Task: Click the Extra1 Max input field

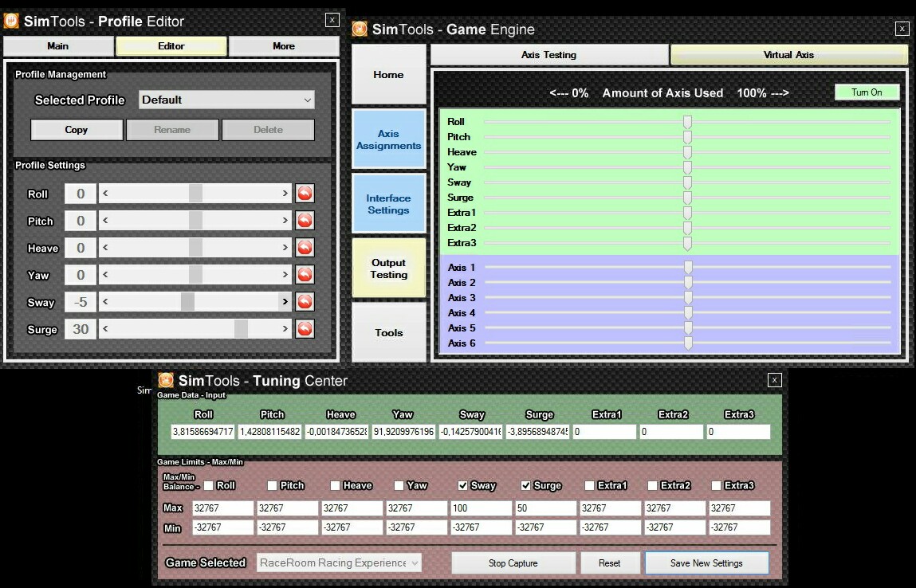Action: [x=610, y=508]
